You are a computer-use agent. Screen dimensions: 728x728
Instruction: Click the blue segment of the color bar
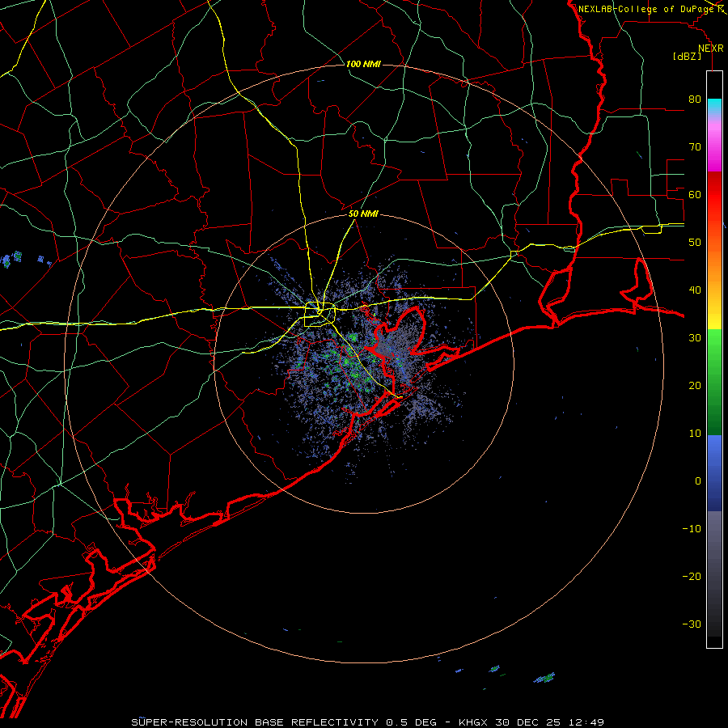point(714,473)
